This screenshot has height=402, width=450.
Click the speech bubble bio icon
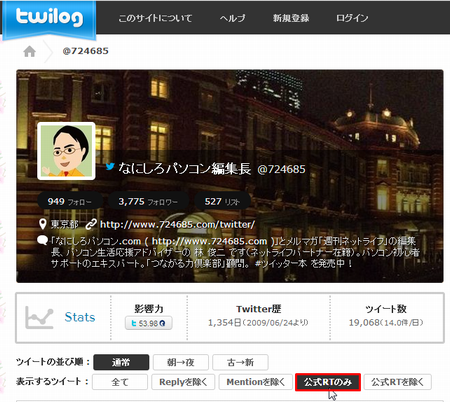pyautogui.click(x=43, y=240)
